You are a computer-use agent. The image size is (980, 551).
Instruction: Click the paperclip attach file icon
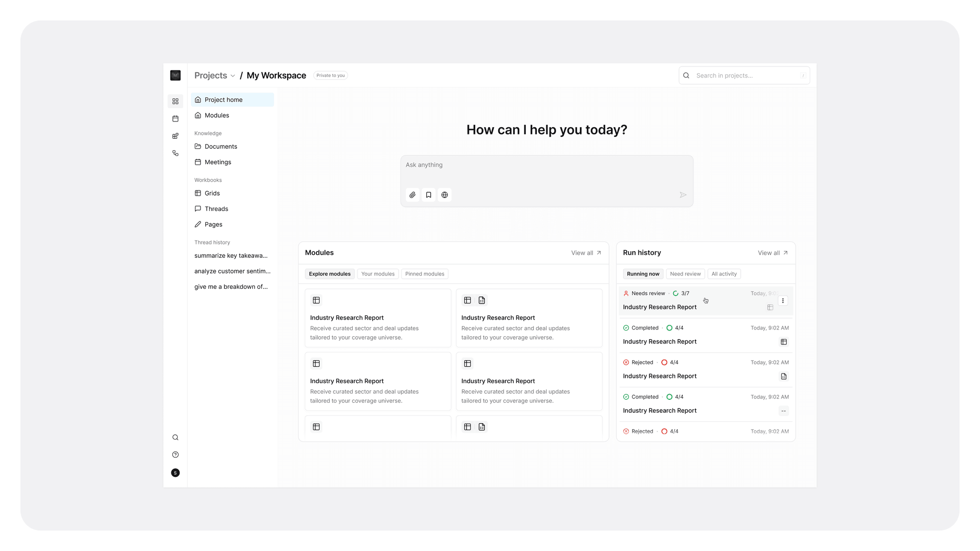pos(412,195)
